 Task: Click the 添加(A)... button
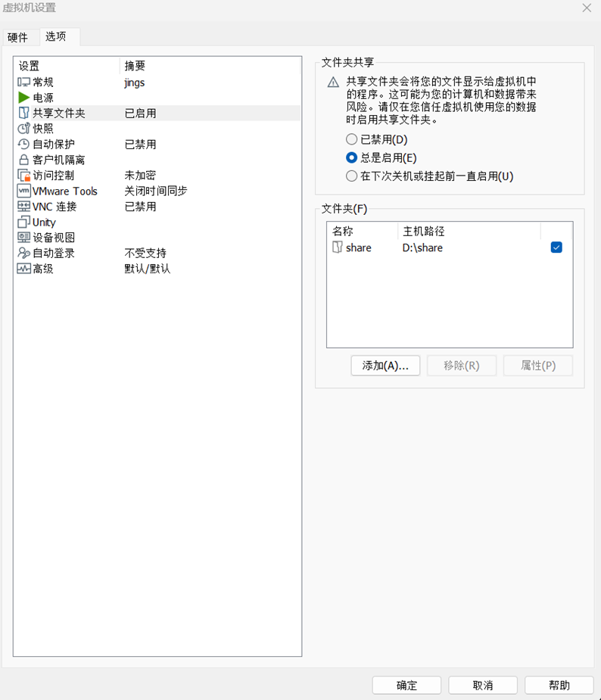point(385,366)
